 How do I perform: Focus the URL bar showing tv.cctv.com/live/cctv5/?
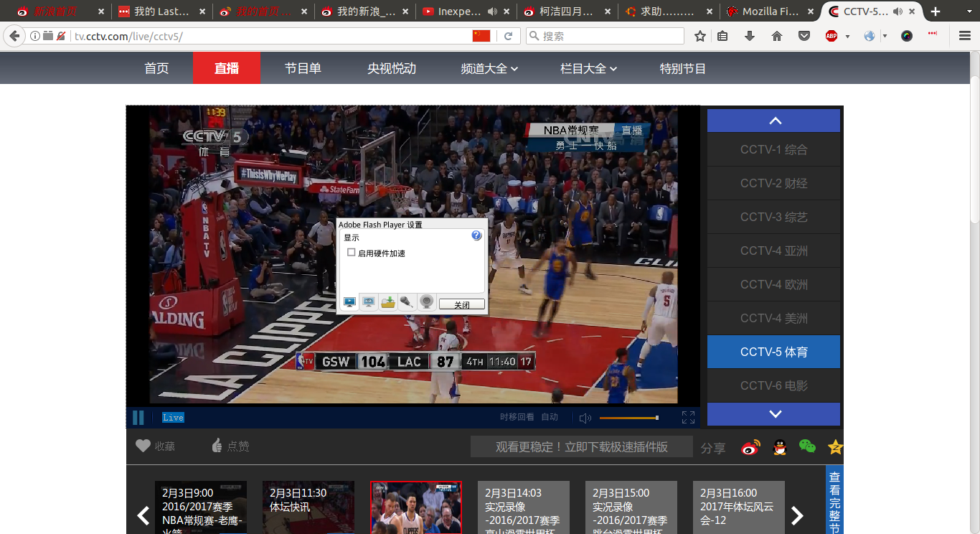tap(271, 36)
